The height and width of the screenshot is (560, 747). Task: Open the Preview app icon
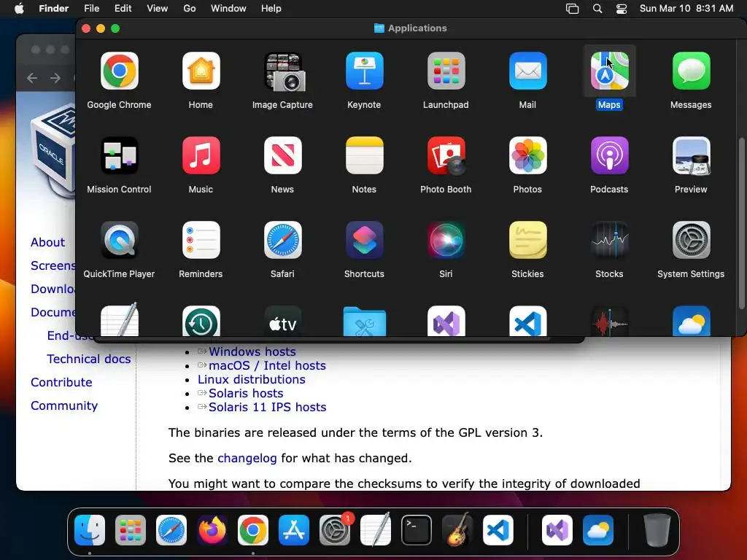point(692,156)
